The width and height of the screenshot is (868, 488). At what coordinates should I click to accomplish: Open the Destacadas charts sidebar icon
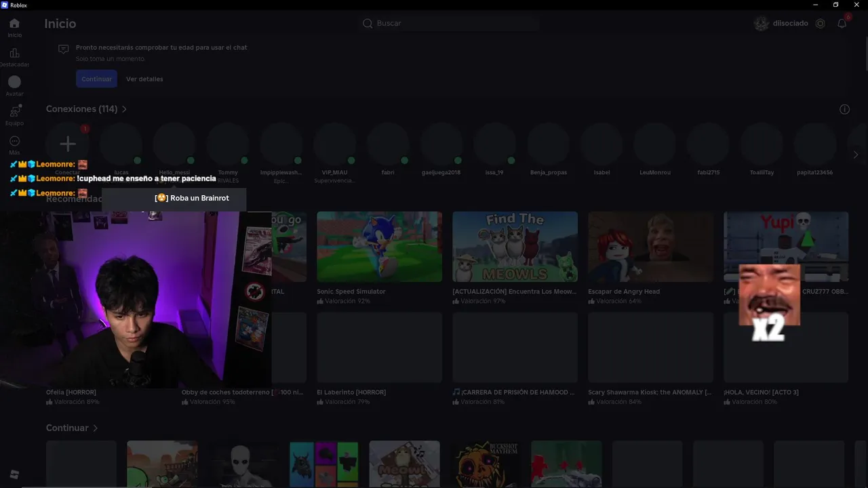click(x=14, y=53)
